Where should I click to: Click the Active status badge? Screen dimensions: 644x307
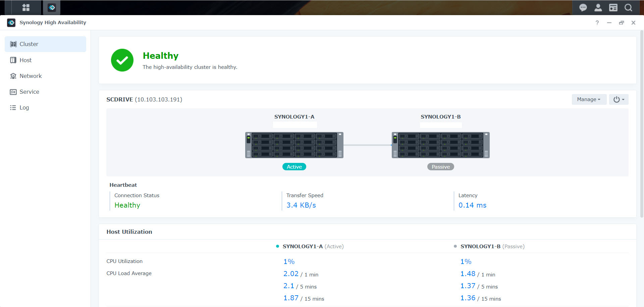point(294,167)
